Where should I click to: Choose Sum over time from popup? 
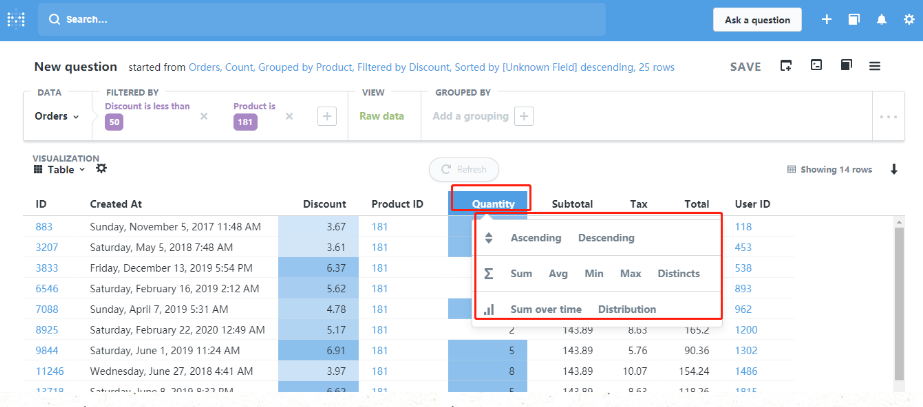546,309
